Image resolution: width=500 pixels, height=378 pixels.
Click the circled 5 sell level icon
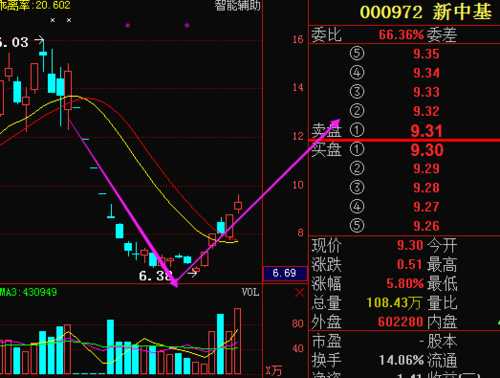tap(357, 53)
